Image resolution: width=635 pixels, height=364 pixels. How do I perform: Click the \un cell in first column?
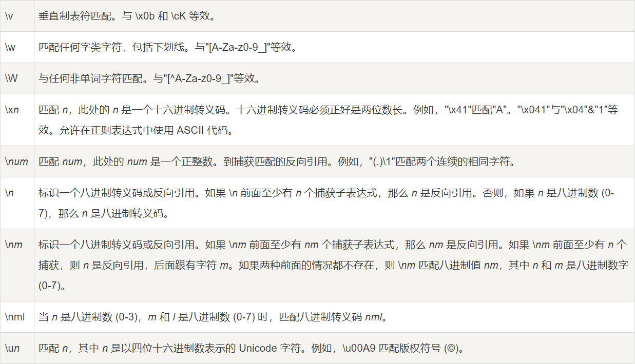[12, 348]
